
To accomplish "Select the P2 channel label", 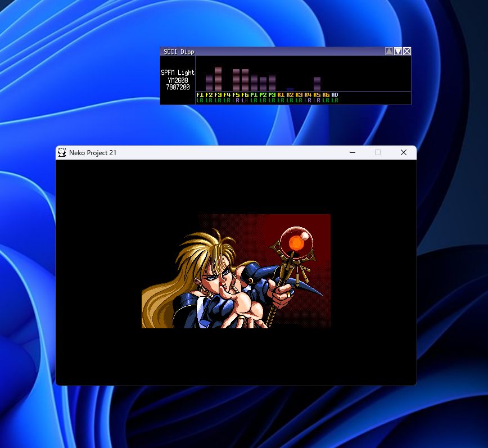I will (263, 94).
